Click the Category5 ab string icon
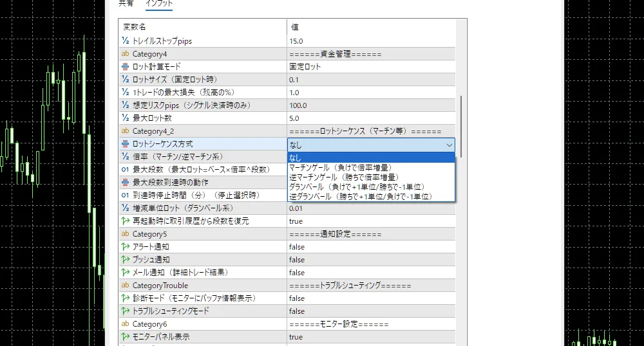 (126, 233)
